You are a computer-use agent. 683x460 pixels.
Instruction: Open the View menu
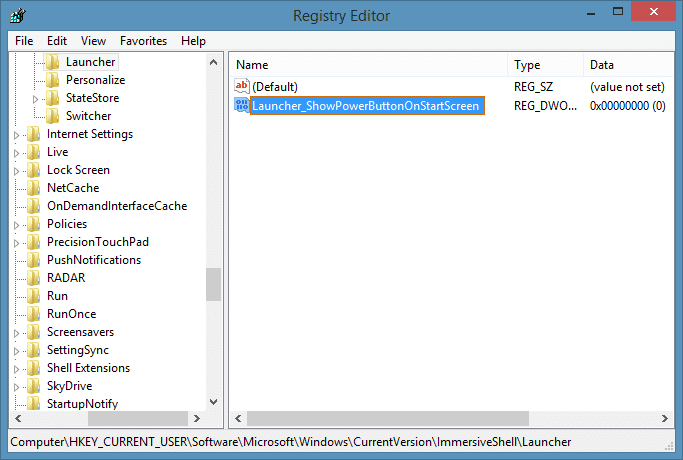93,41
